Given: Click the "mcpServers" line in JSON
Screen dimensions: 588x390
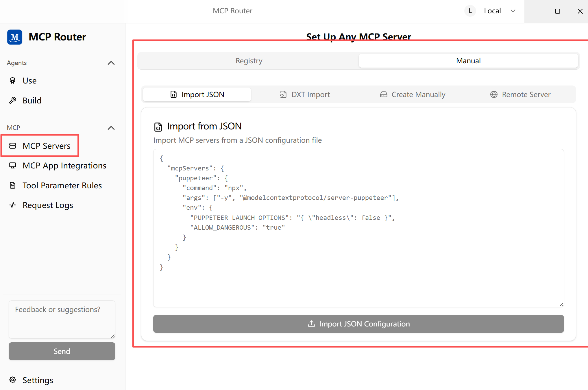Looking at the screenshot, I should [x=196, y=168].
